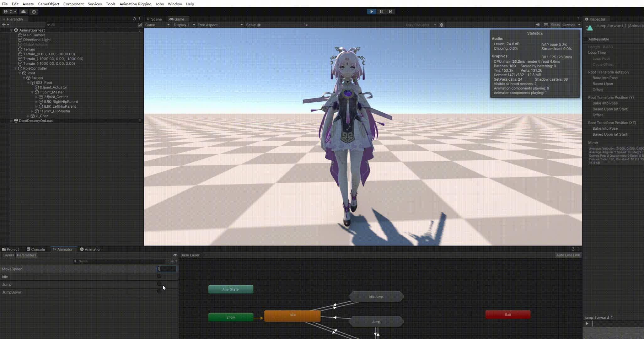Expand the DontDestroyOnLoad scene
The height and width of the screenshot is (339, 644).
tap(12, 121)
